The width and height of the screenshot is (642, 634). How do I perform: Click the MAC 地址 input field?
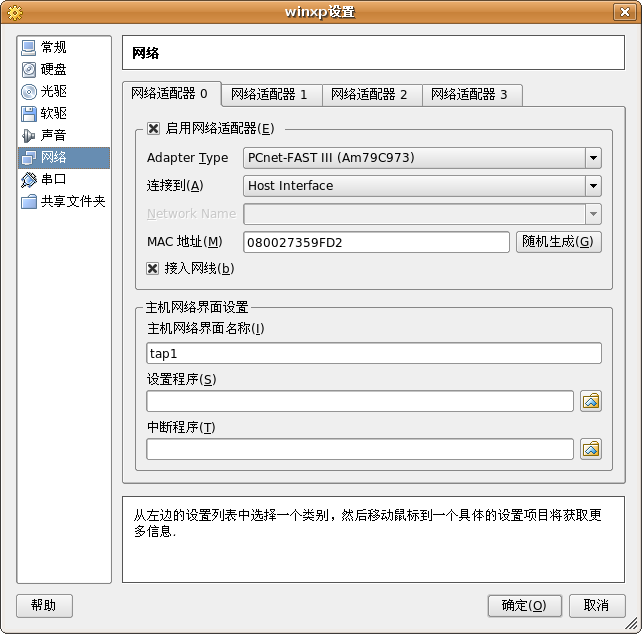point(376,242)
